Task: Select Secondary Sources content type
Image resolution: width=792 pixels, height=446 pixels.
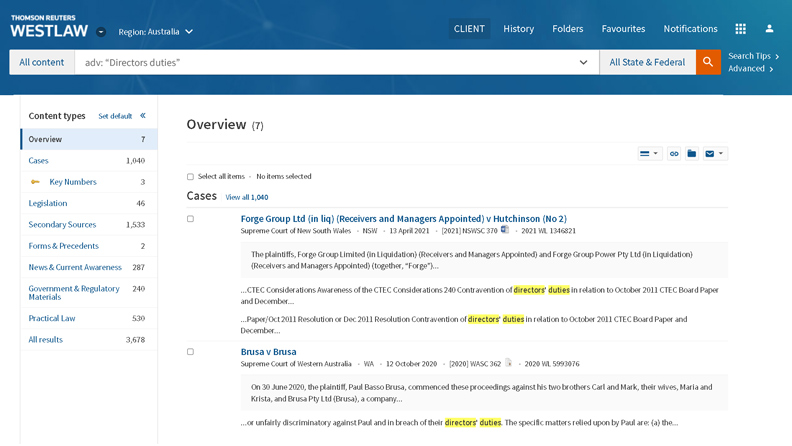Action: pyautogui.click(x=62, y=225)
